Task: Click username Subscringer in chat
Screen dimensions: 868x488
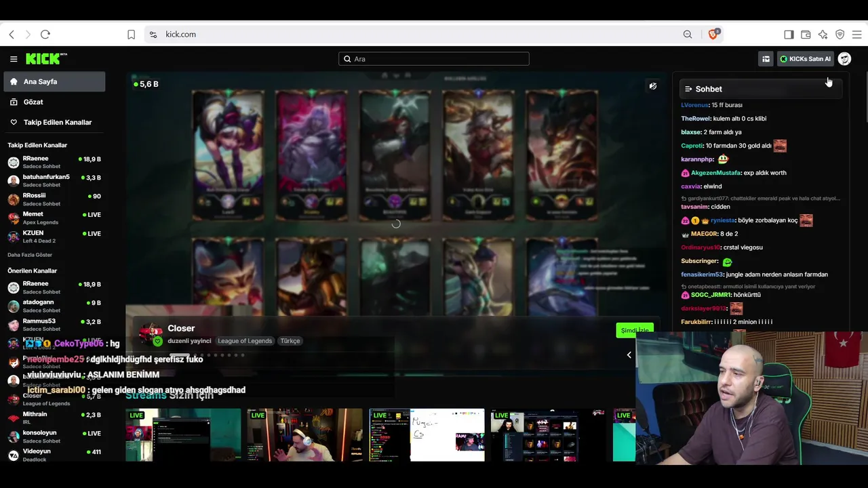Action: pyautogui.click(x=699, y=261)
